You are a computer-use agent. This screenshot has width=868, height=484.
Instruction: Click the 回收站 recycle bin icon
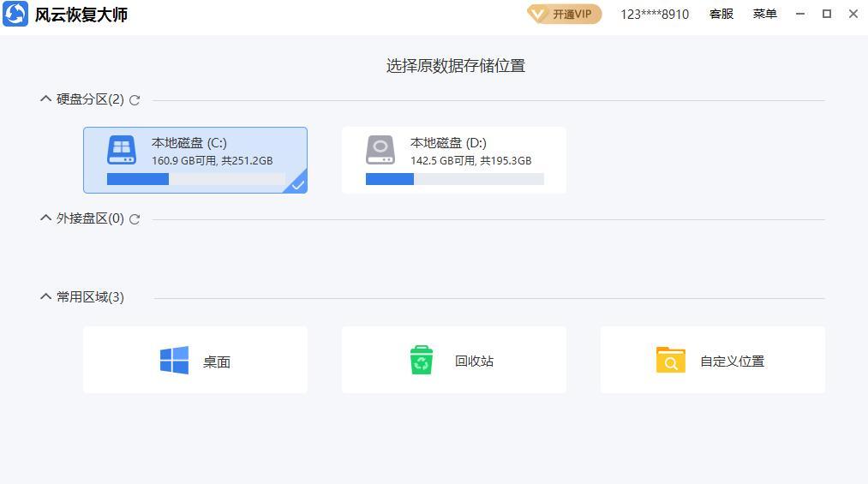coord(422,360)
